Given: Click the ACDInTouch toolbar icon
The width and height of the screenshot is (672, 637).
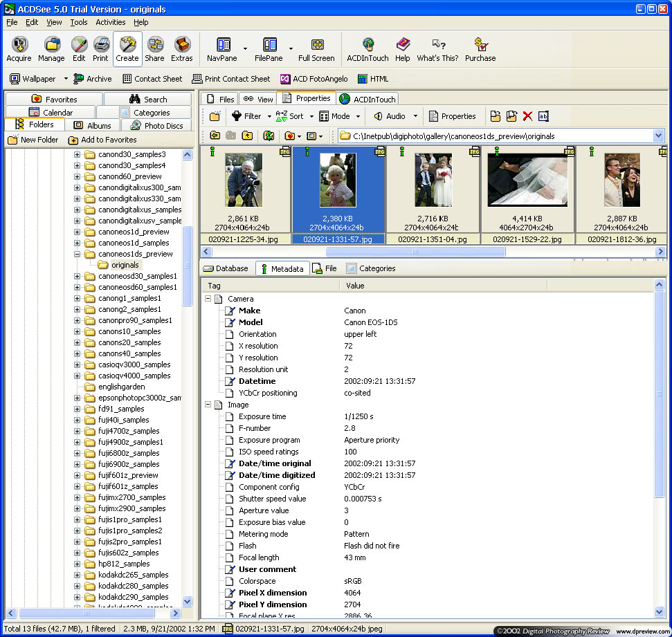Looking at the screenshot, I should coord(367,48).
